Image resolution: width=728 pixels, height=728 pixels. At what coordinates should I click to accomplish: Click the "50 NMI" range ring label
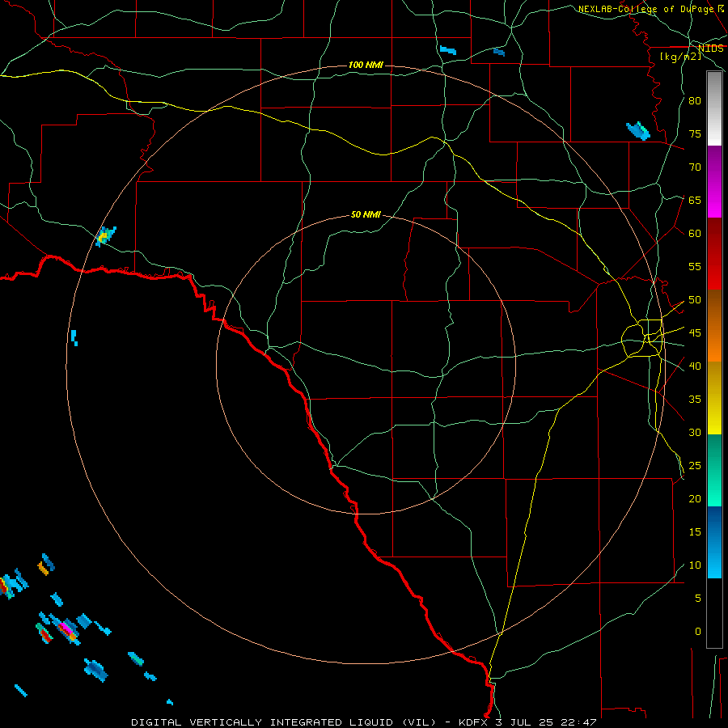(366, 214)
